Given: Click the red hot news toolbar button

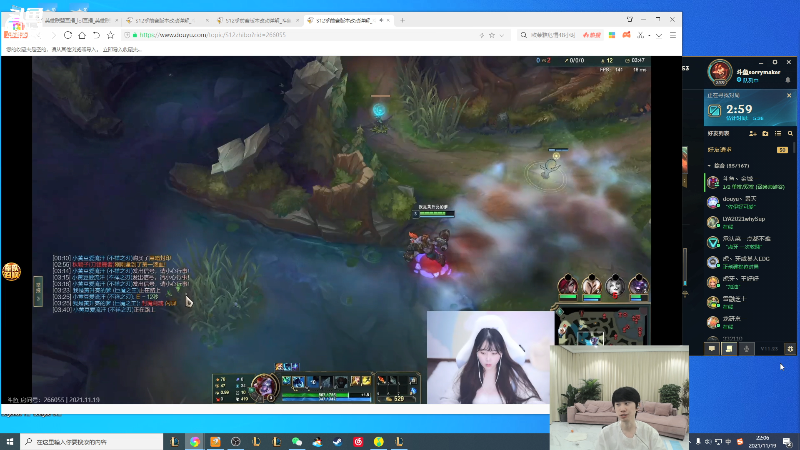Looking at the screenshot, I should pos(592,35).
